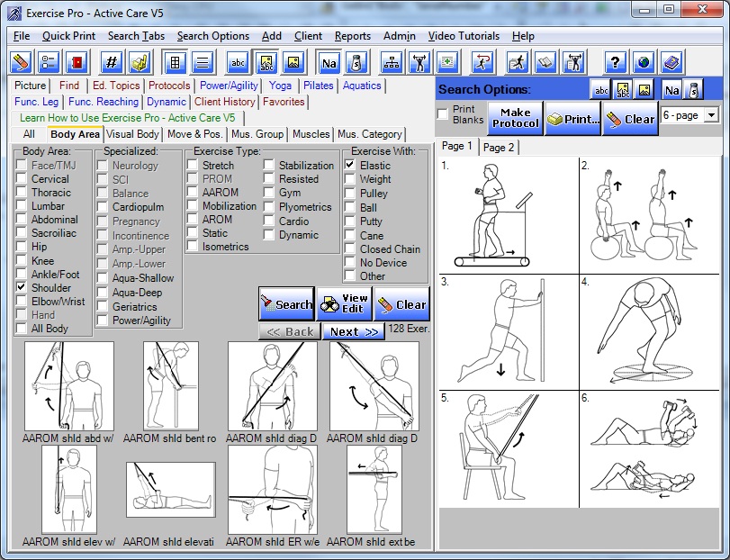
Task: Click the yellow chart icon in toolbar
Action: 140,62
